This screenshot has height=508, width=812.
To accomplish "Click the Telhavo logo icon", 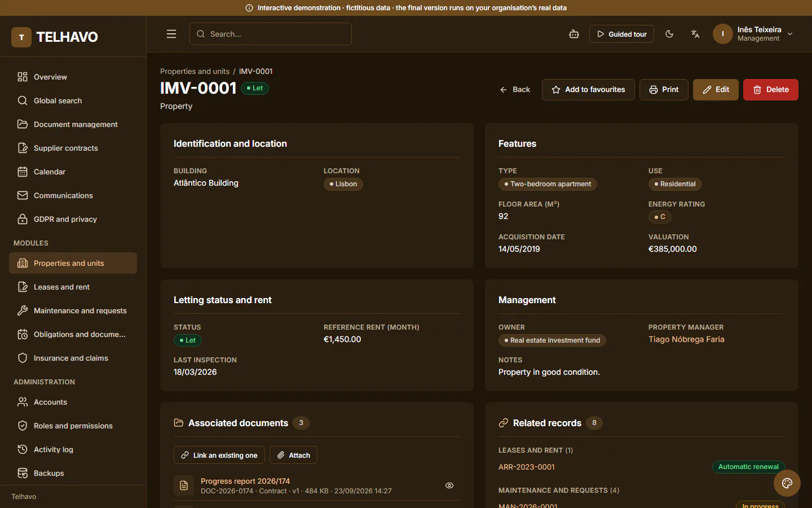I will (x=21, y=37).
